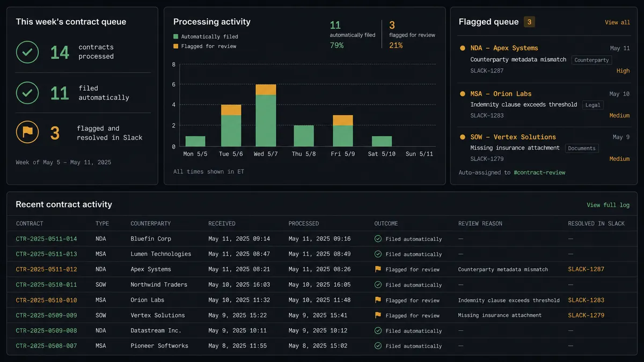Open SLACK-1279 link in the activity table
644x362 pixels.
click(586, 315)
